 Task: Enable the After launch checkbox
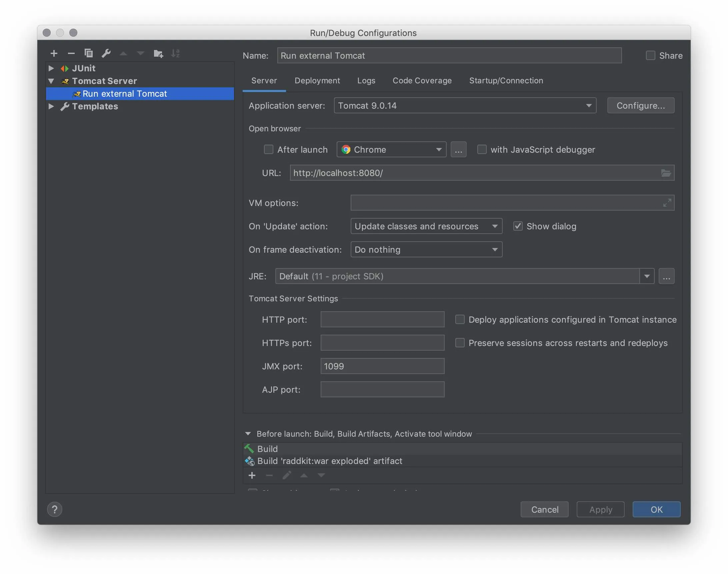coord(268,150)
